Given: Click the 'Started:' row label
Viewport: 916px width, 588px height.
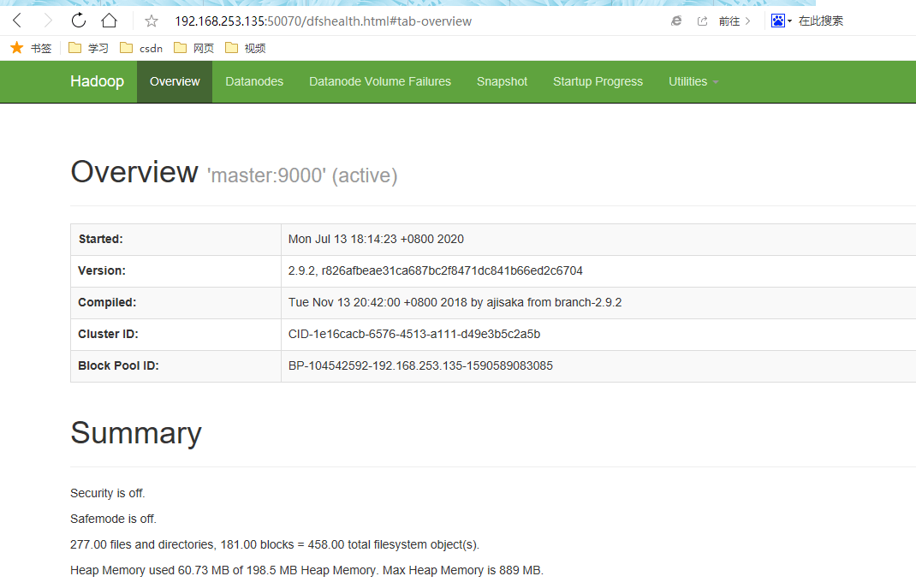Looking at the screenshot, I should 100,240.
